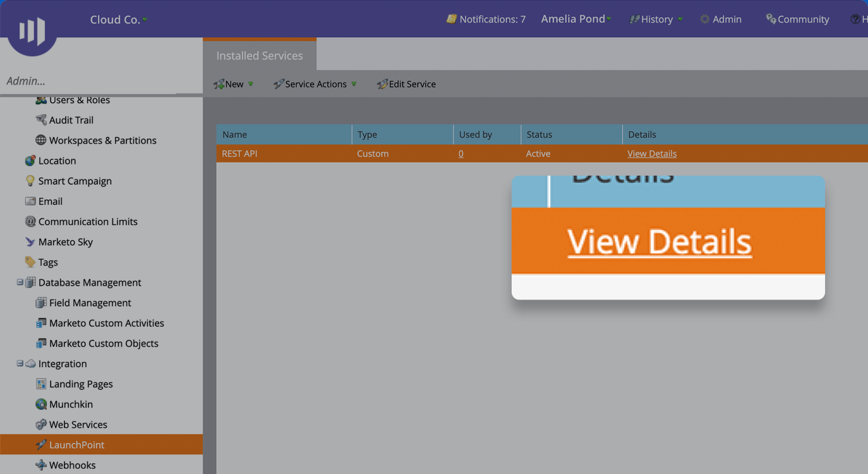Collapse the Integration node
Screen dimensions: 868x474
click(20, 363)
